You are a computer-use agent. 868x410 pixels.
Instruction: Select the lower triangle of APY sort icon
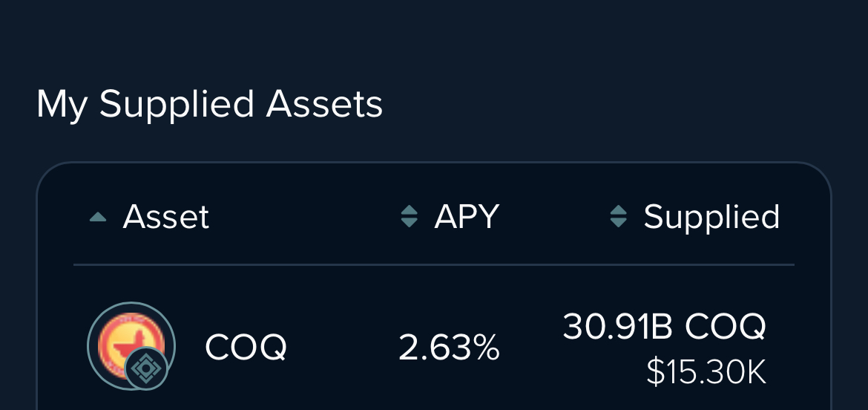409,223
